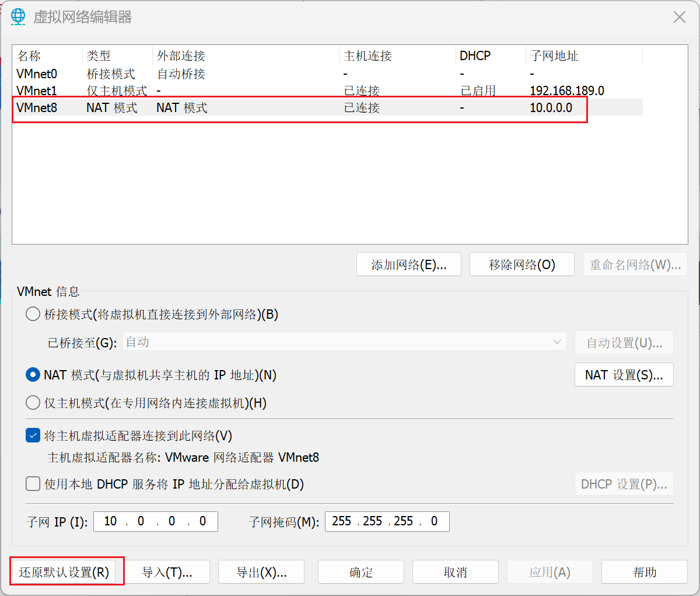Image resolution: width=700 pixels, height=596 pixels.
Task: Click the 192.168.189.0 subnet cell
Action: coord(567,90)
